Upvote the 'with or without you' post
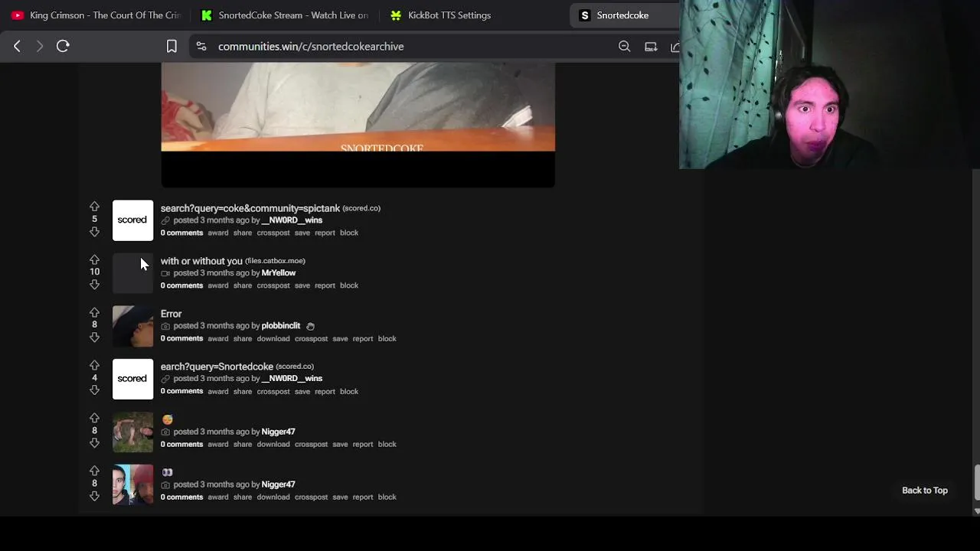This screenshot has width=980, height=551. (94, 259)
